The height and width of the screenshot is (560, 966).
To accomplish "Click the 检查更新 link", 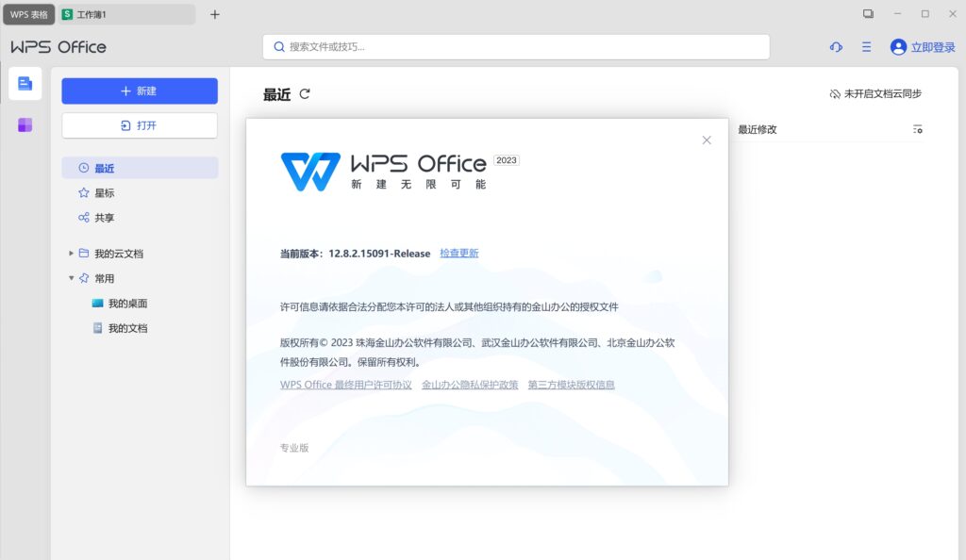I will pos(459,253).
